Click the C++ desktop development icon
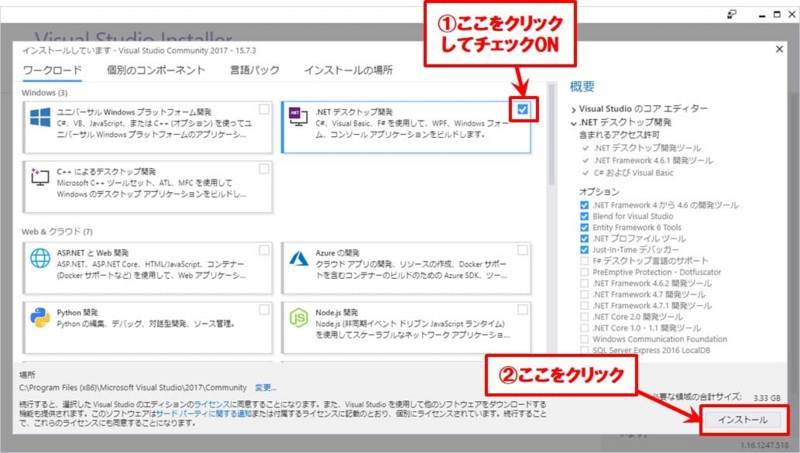The image size is (800, 453). (x=40, y=177)
